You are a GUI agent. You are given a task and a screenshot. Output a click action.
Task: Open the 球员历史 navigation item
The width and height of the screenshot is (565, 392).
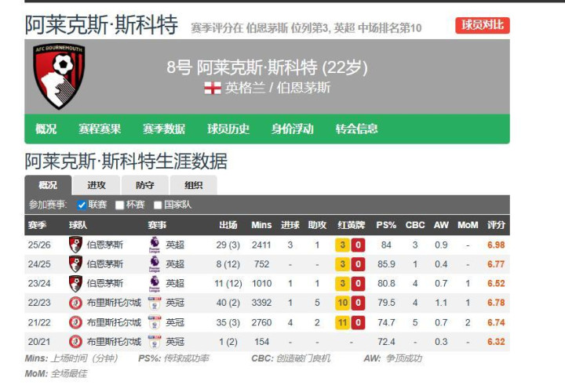tap(228, 129)
